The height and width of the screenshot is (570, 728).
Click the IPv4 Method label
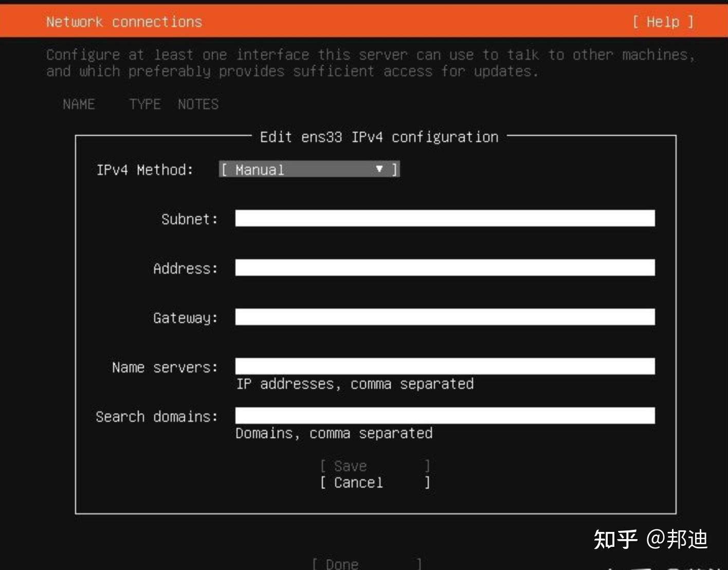click(x=144, y=170)
